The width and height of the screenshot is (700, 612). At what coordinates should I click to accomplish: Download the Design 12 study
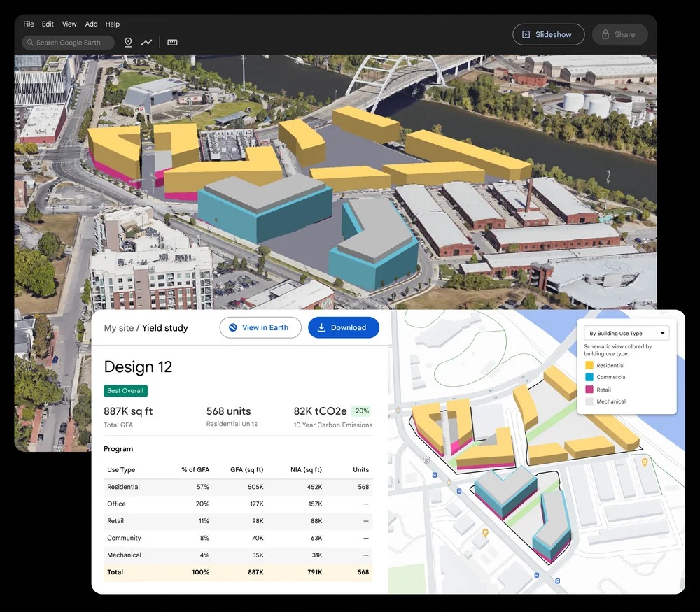[344, 327]
